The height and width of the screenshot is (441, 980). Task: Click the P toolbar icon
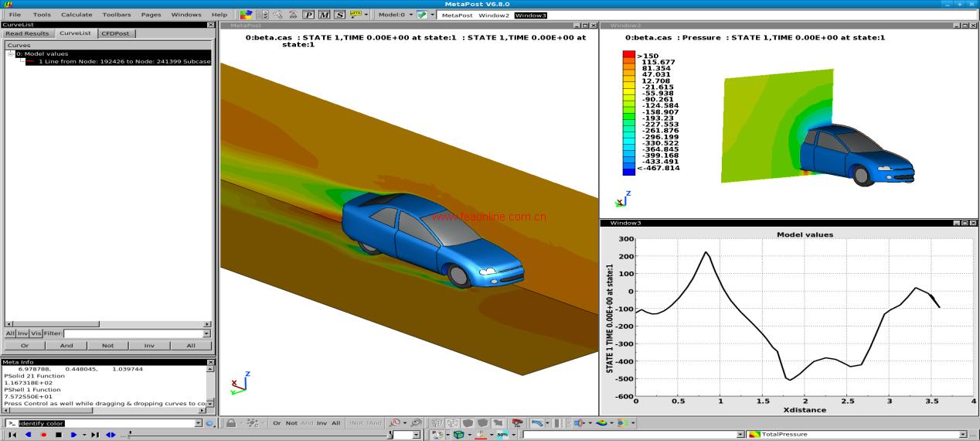pos(308,15)
